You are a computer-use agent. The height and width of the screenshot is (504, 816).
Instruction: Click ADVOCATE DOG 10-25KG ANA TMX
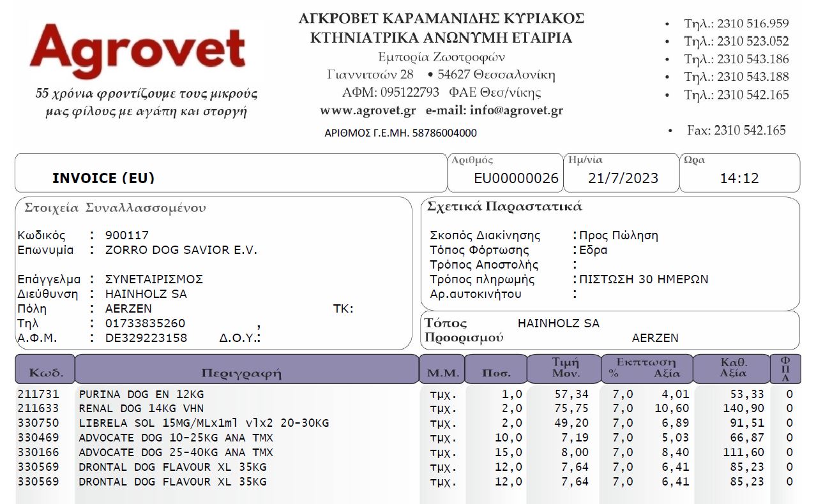176,438
